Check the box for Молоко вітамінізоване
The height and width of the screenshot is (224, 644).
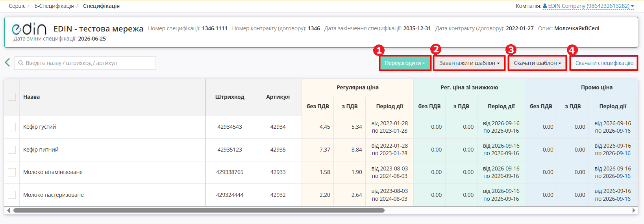click(x=12, y=172)
